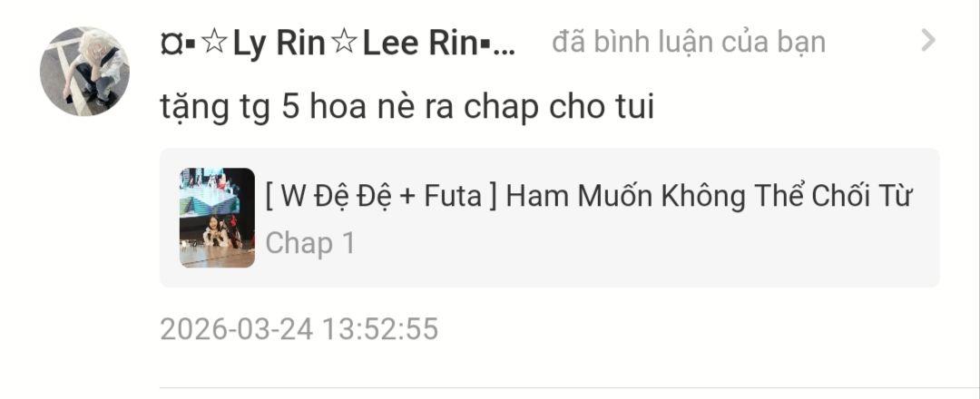The width and height of the screenshot is (980, 399).
Task: Open story "Ham Muốn Không Thể Chối Từ"
Action: coord(710,196)
